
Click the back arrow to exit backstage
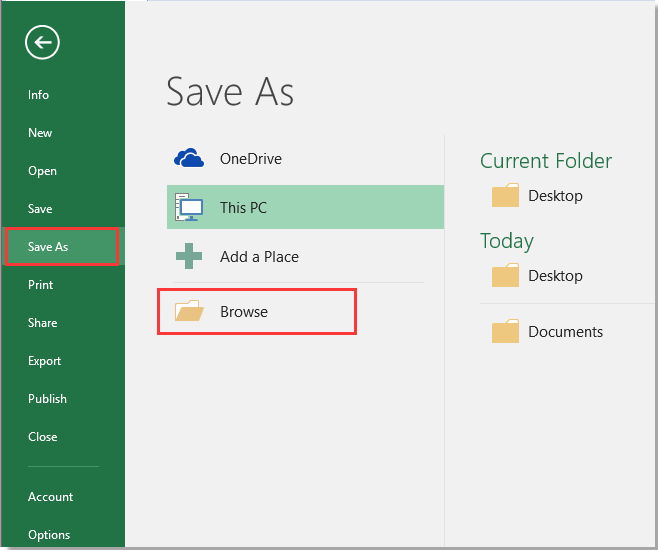(44, 42)
